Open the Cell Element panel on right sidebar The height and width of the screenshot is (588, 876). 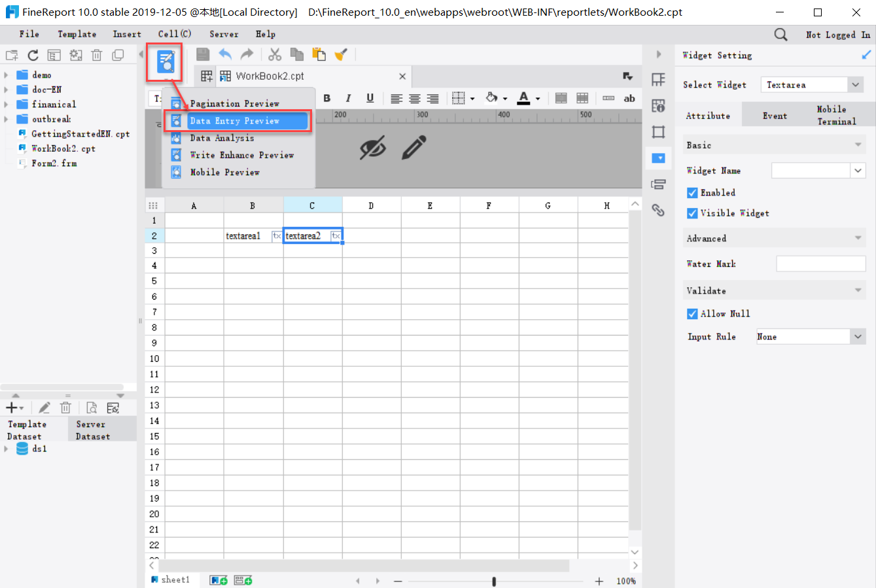click(659, 79)
